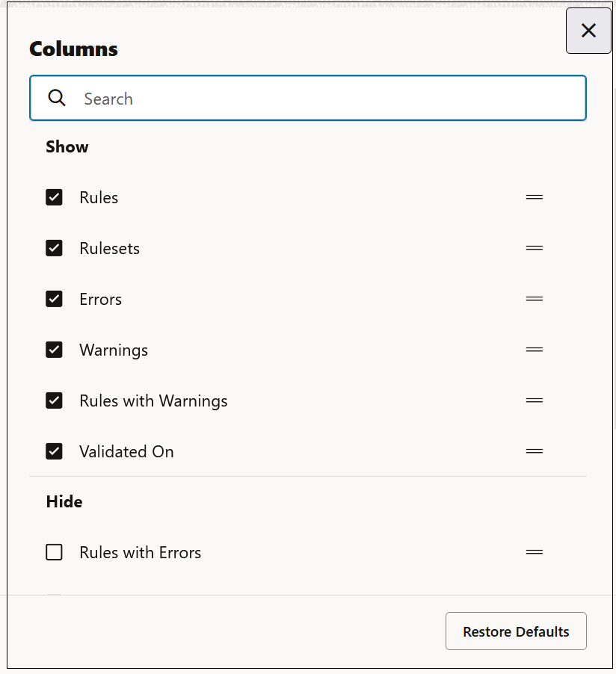Uncheck the Rules checkbox
This screenshot has height=674, width=616.
click(54, 197)
